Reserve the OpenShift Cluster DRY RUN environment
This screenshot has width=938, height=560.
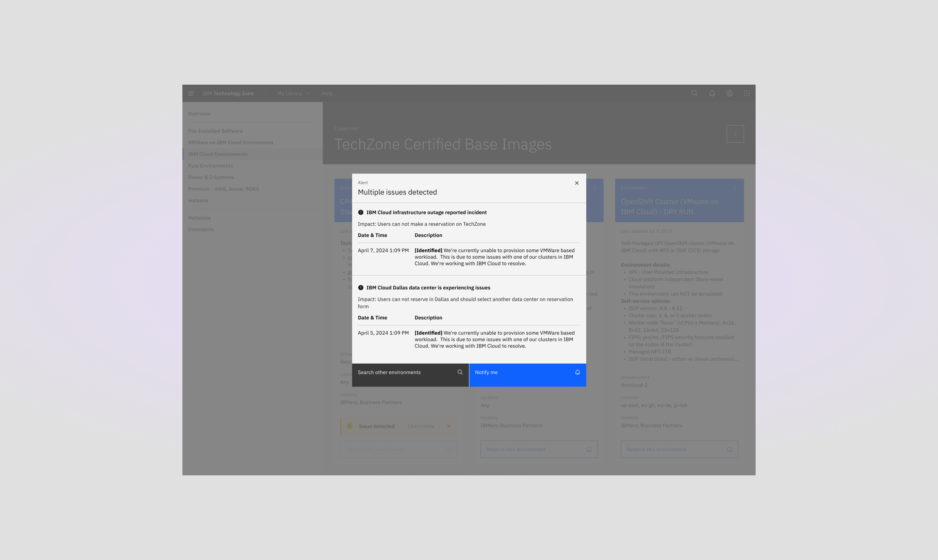coord(679,449)
